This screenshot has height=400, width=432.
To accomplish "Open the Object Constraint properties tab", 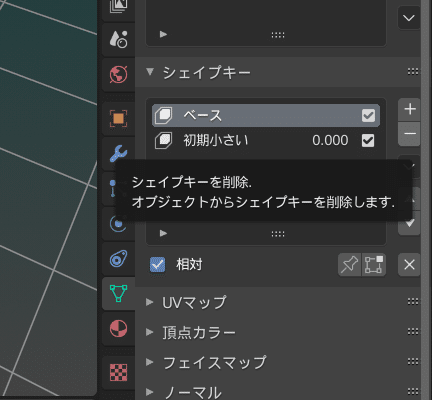I will [x=118, y=259].
